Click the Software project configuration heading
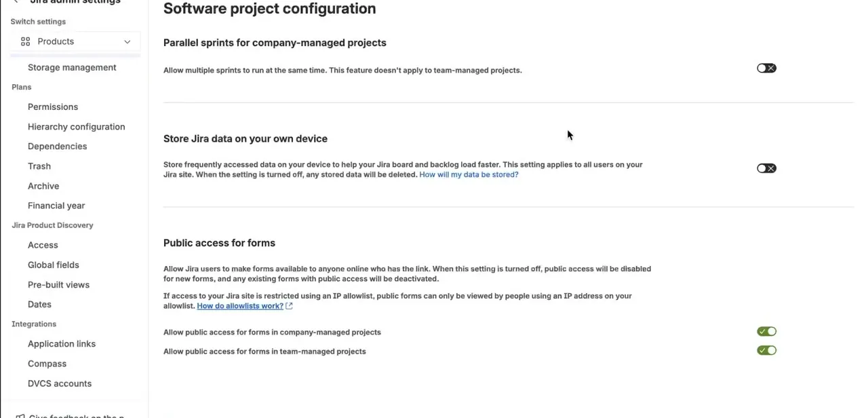 [x=269, y=9]
